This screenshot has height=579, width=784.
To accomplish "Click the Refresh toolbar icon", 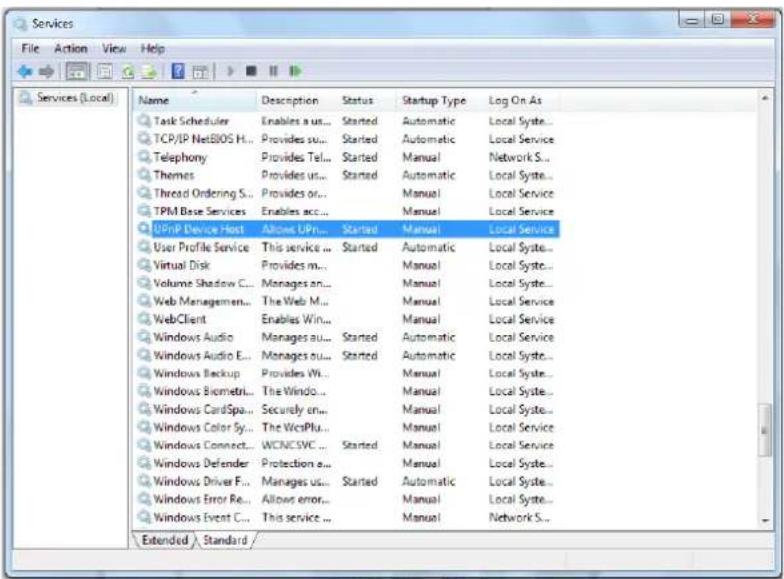I will [128, 72].
